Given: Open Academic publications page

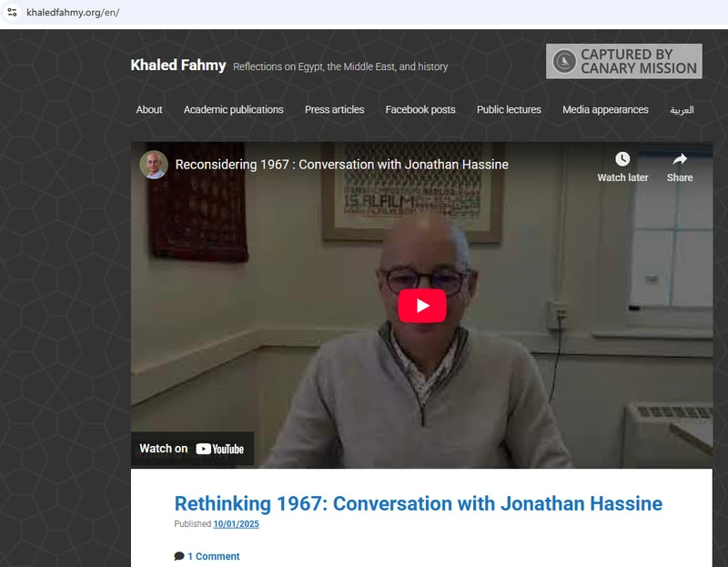Looking at the screenshot, I should (x=234, y=109).
